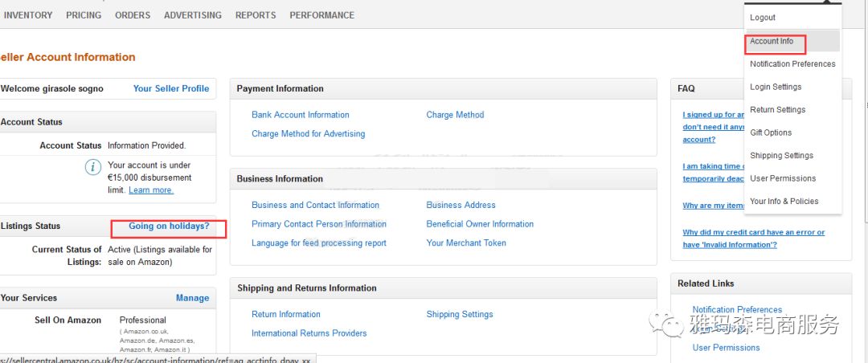Screen dimensions: 868x363
Task: Open Your Seller Profile link
Action: pyautogui.click(x=171, y=88)
